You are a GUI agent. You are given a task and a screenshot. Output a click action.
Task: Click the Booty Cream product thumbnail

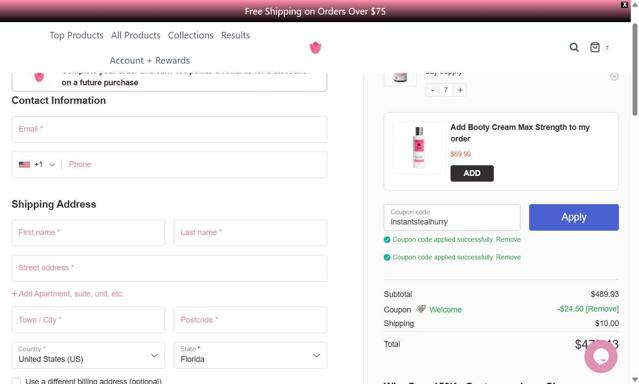[418, 148]
